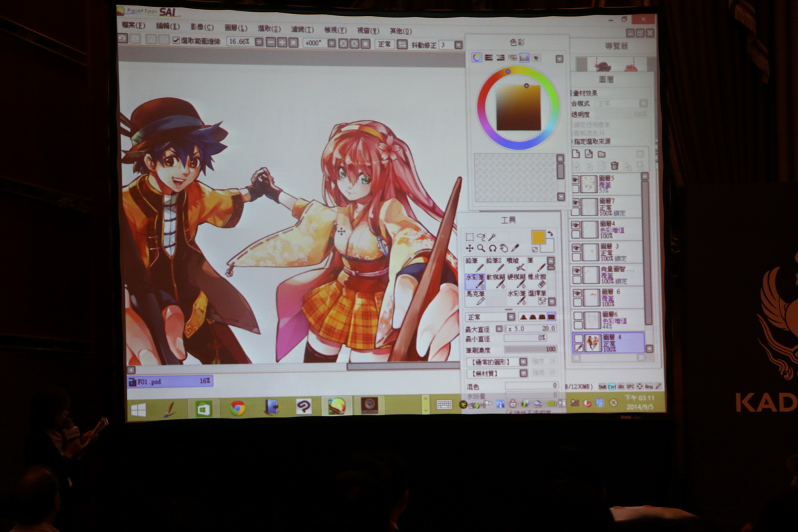Uncheck the 選取範圍邊緣 checkbox
Screen dimensions: 798x532
176,41
